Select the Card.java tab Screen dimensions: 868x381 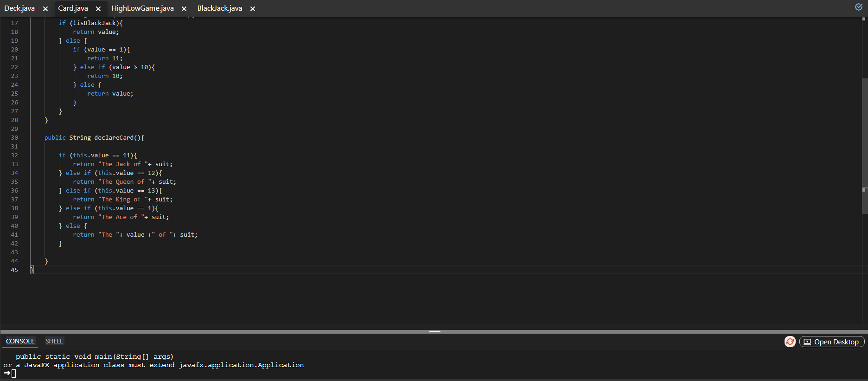pyautogui.click(x=73, y=8)
